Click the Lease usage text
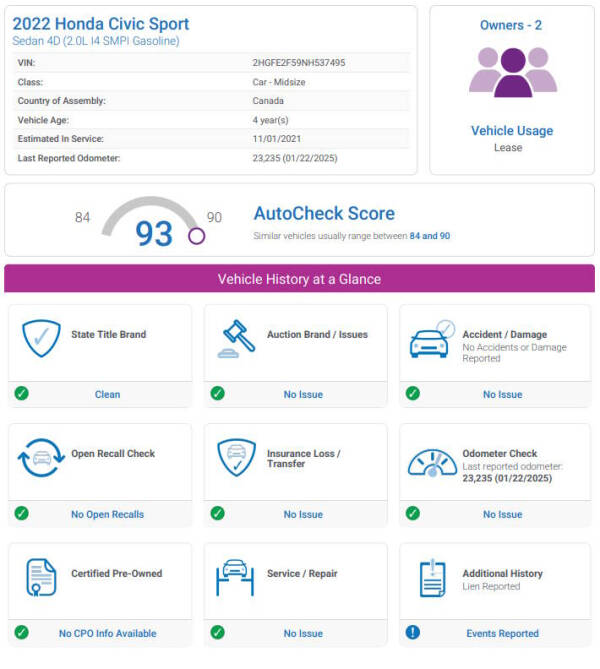The image size is (600, 669). (508, 148)
